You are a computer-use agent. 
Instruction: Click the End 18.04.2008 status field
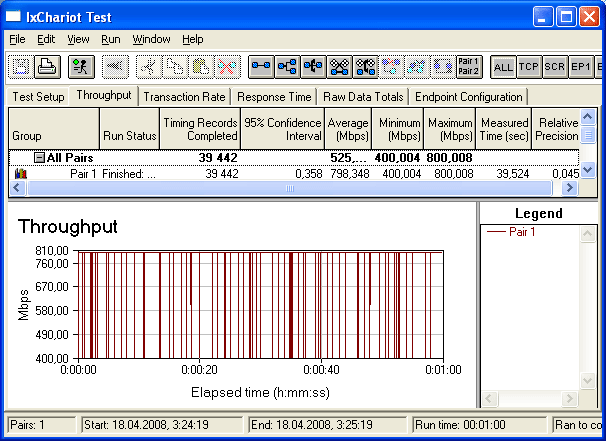[327, 425]
